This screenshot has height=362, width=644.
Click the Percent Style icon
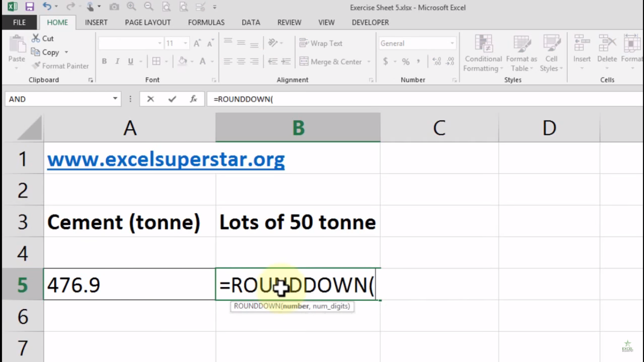click(406, 62)
